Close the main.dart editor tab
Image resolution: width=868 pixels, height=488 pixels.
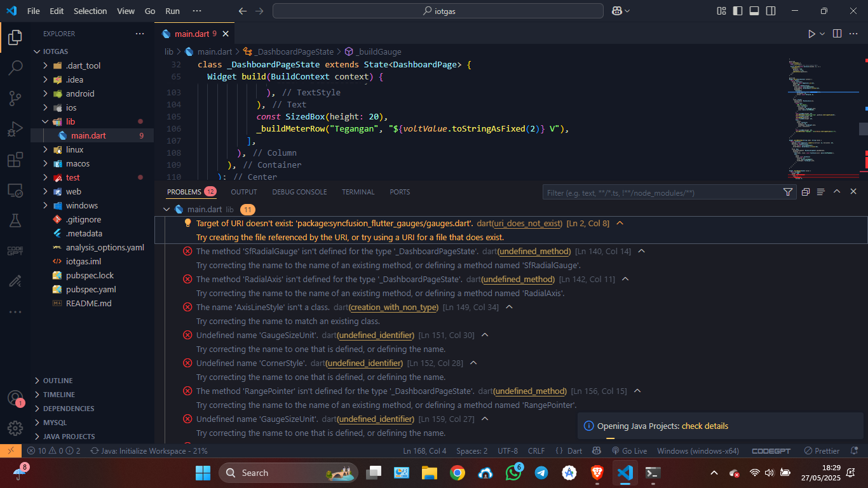pyautogui.click(x=226, y=34)
